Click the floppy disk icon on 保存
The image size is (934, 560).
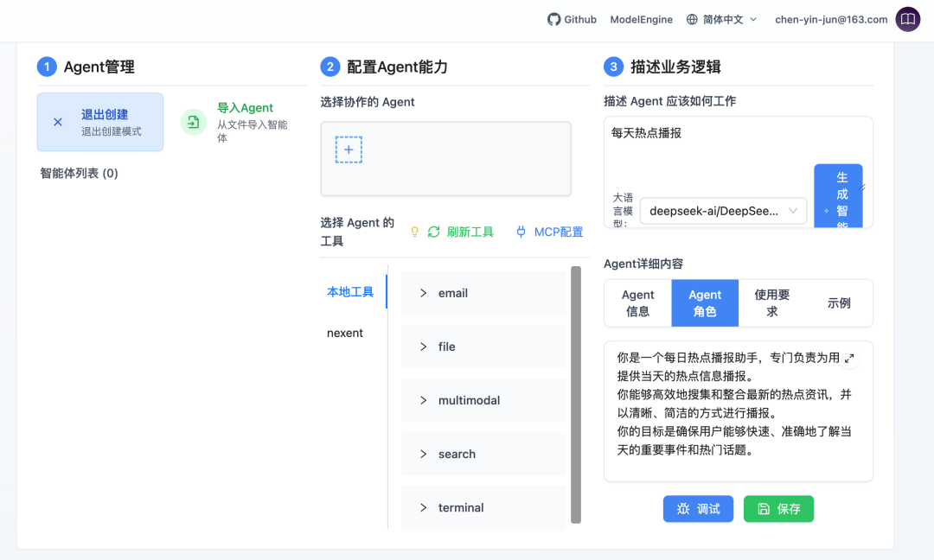pyautogui.click(x=764, y=509)
